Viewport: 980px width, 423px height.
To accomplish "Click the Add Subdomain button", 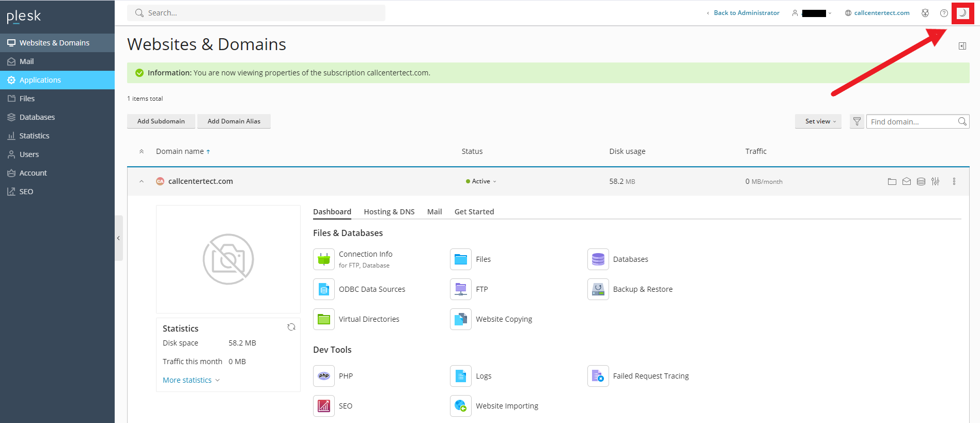I will click(161, 121).
